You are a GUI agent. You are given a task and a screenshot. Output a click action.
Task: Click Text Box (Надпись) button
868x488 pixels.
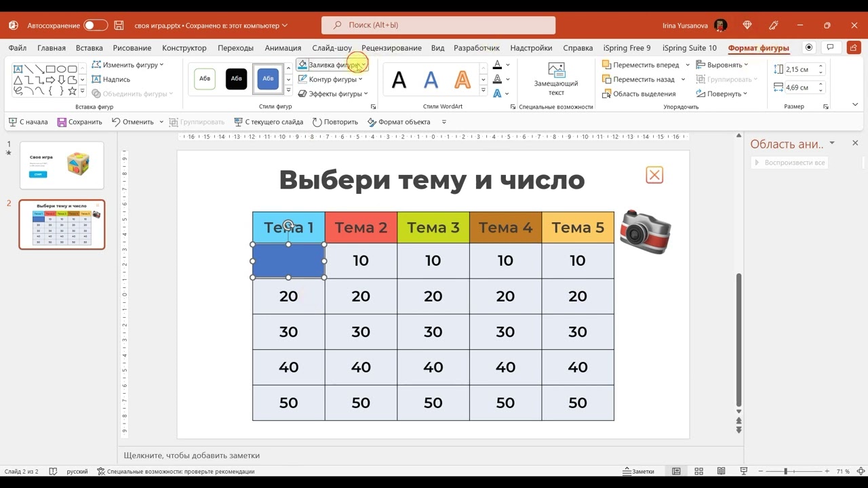click(111, 79)
